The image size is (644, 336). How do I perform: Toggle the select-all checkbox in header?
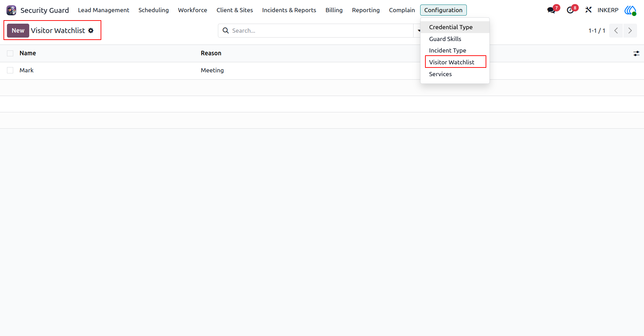tap(10, 53)
